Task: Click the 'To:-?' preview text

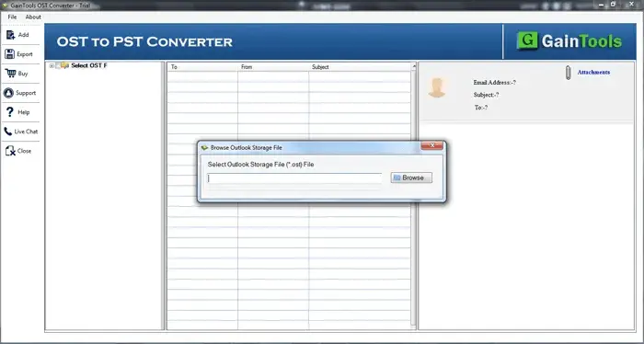Action: pos(481,108)
